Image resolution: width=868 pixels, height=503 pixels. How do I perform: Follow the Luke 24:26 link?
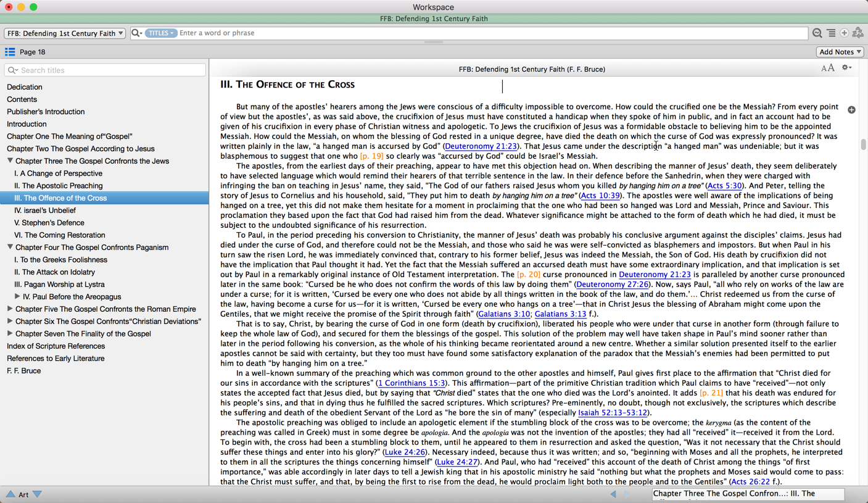click(x=404, y=452)
